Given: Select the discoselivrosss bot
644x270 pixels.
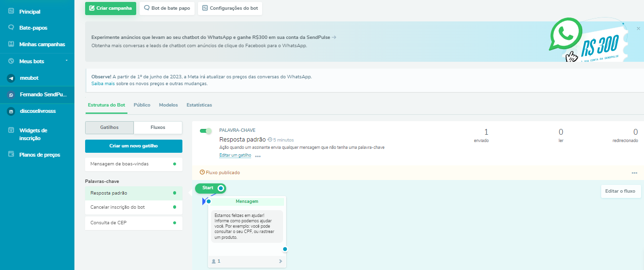Looking at the screenshot, I should pos(37,111).
